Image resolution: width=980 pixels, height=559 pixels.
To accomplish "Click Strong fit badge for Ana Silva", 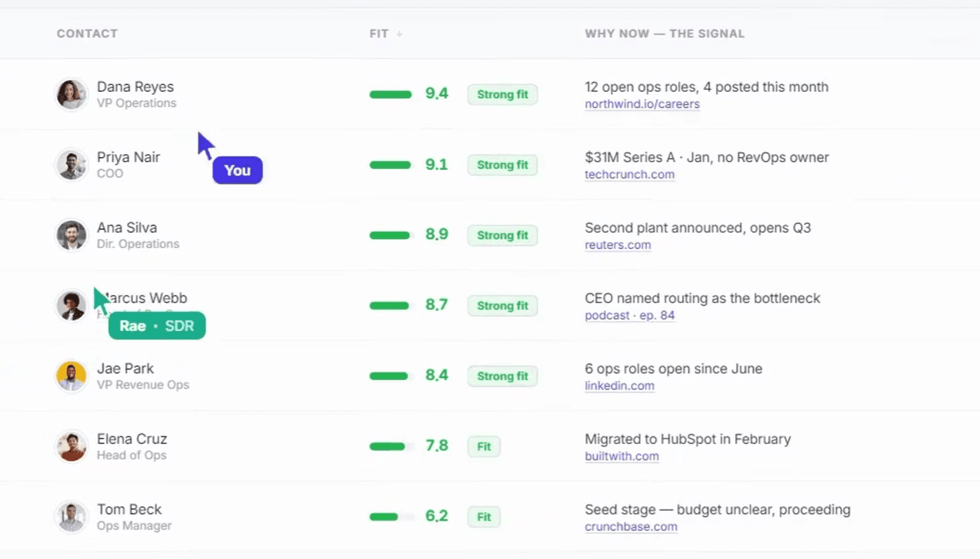I will pyautogui.click(x=502, y=235).
